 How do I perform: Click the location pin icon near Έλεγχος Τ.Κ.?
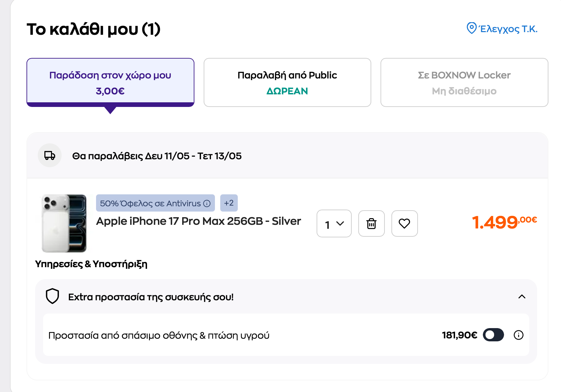pyautogui.click(x=471, y=28)
